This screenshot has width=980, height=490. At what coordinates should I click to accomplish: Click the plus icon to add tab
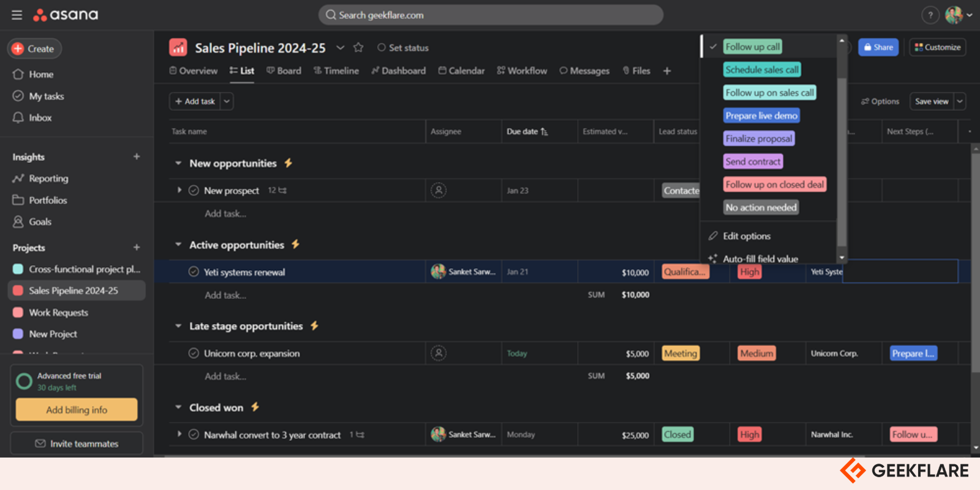pyautogui.click(x=667, y=71)
